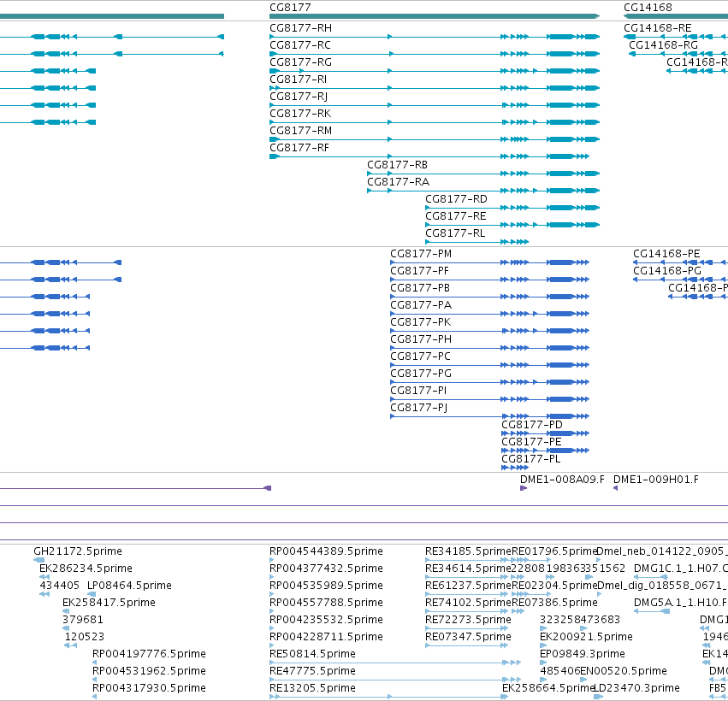Click the CG8177-RE transcript
The image size is (728, 701).
click(455, 216)
